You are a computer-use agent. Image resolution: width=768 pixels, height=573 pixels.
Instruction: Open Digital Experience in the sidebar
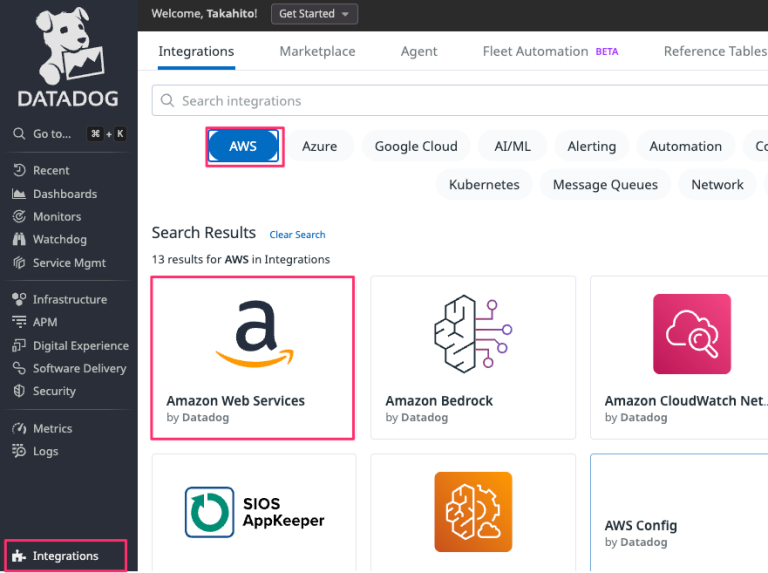pos(81,346)
